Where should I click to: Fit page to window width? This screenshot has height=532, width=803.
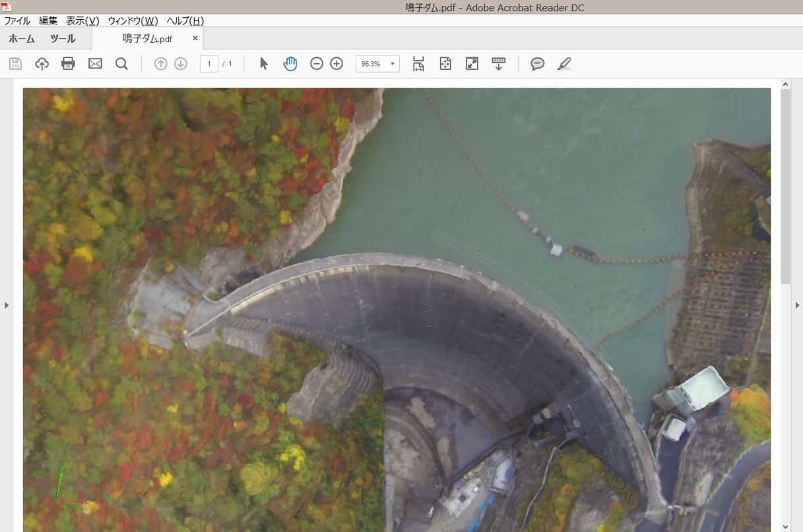pyautogui.click(x=418, y=64)
